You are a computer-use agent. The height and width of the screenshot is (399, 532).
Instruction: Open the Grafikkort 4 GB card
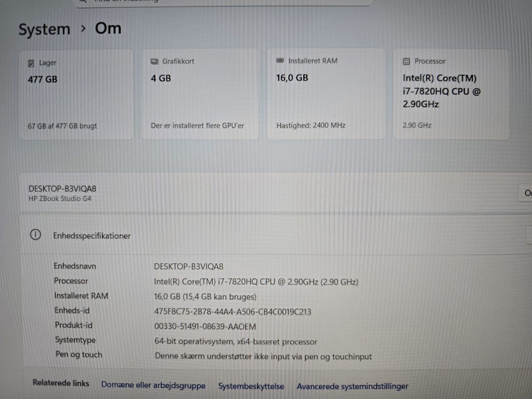pos(200,94)
